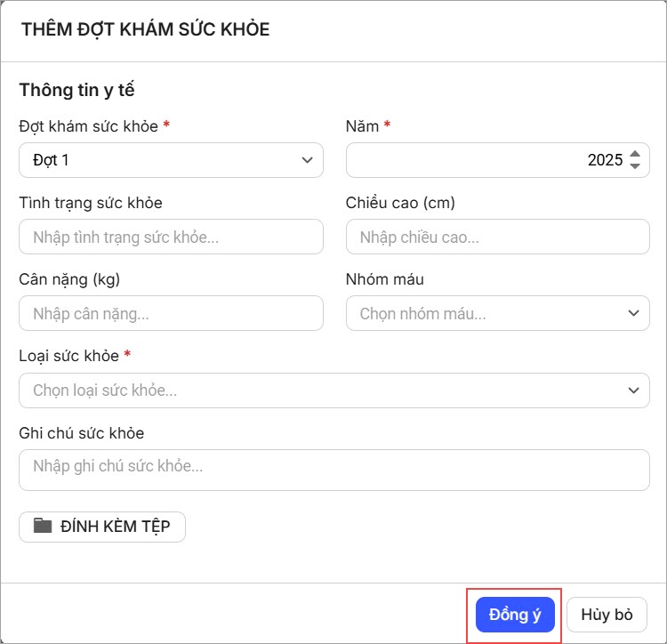
Task: Click into the Cân nặng input field
Action: (171, 314)
